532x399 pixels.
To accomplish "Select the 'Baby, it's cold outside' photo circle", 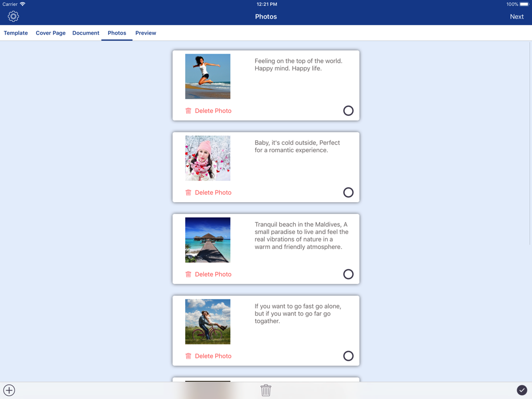I will [348, 193].
